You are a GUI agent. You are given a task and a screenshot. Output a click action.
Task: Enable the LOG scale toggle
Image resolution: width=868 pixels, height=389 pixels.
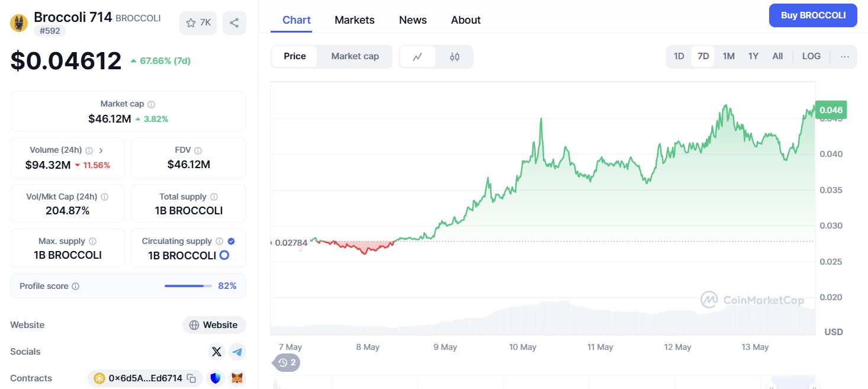[x=811, y=56]
